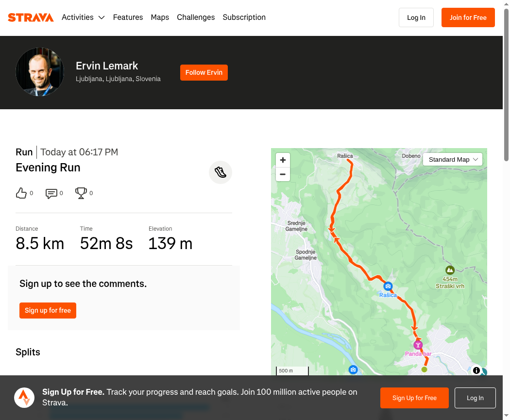Open the Standard Map dropdown
The width and height of the screenshot is (510, 420).
tap(452, 160)
